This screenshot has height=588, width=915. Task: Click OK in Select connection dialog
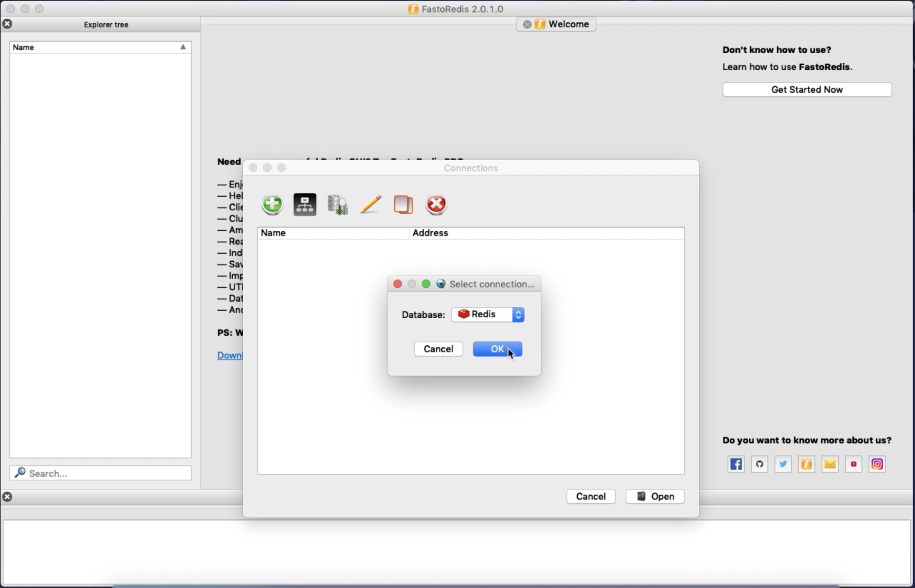coord(497,349)
